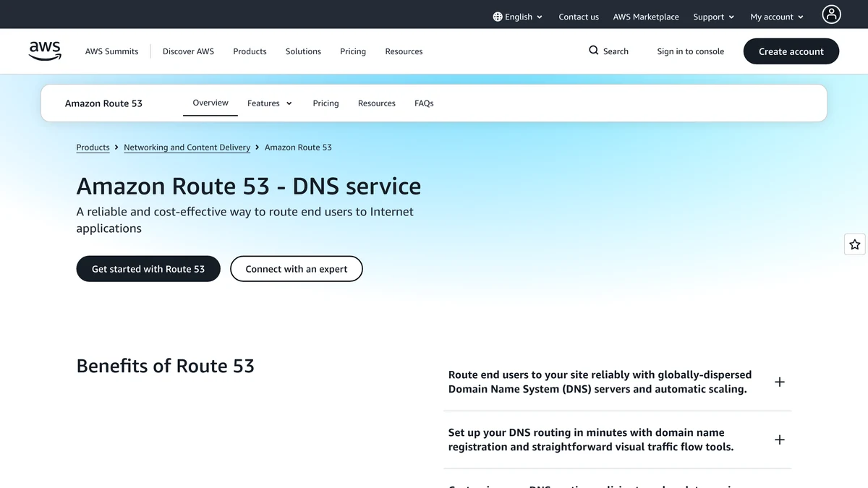Click the Search label in header
The height and width of the screenshot is (488, 868).
click(x=616, y=51)
